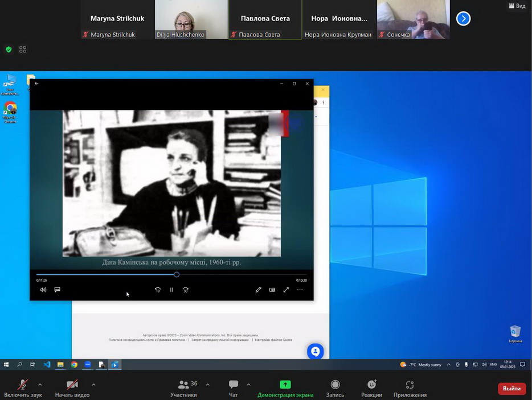Viewport: 532px width, 400px height.
Task: Open the player's three-dot more options
Action: 300,290
